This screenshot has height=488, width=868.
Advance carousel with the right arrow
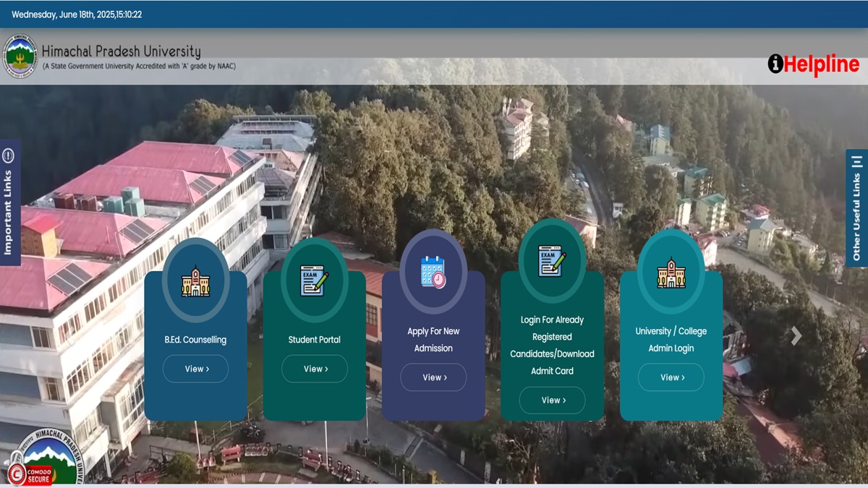tap(796, 335)
